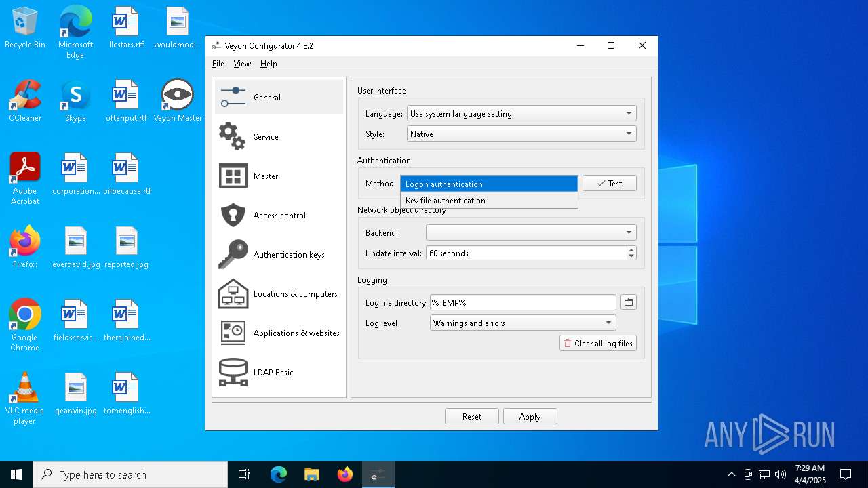Choose Key file authentication option
The height and width of the screenshot is (488, 868).
click(x=489, y=201)
